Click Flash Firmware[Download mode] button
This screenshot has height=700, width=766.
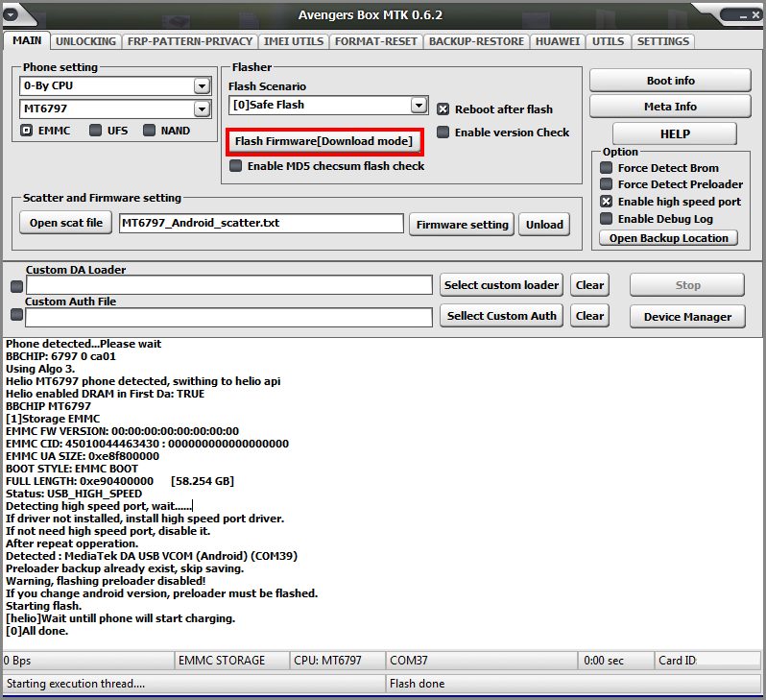(323, 141)
